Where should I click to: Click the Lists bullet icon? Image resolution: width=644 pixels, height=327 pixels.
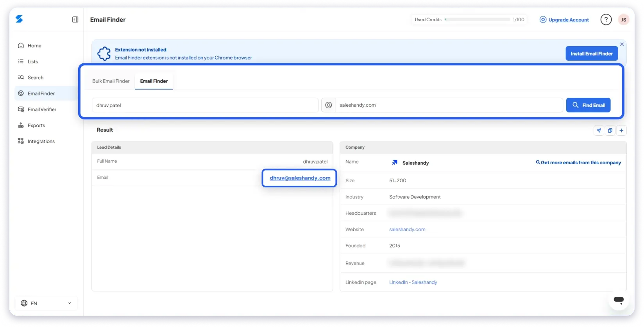pyautogui.click(x=21, y=61)
